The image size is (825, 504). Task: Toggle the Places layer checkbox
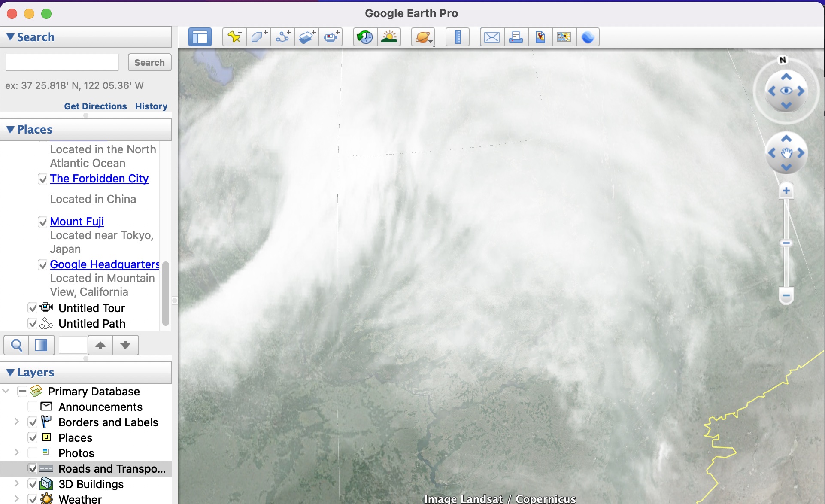(33, 437)
